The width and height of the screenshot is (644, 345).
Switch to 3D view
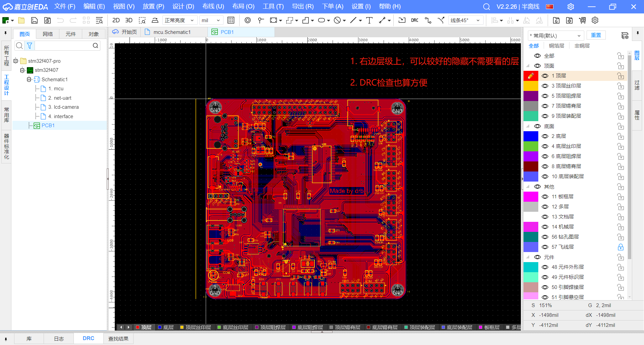point(129,20)
